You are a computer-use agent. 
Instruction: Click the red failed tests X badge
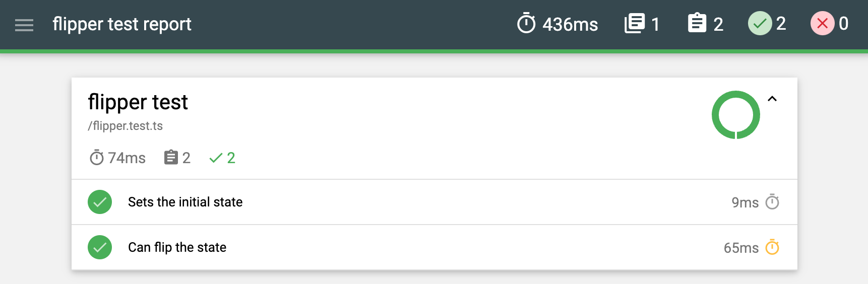coord(822,24)
